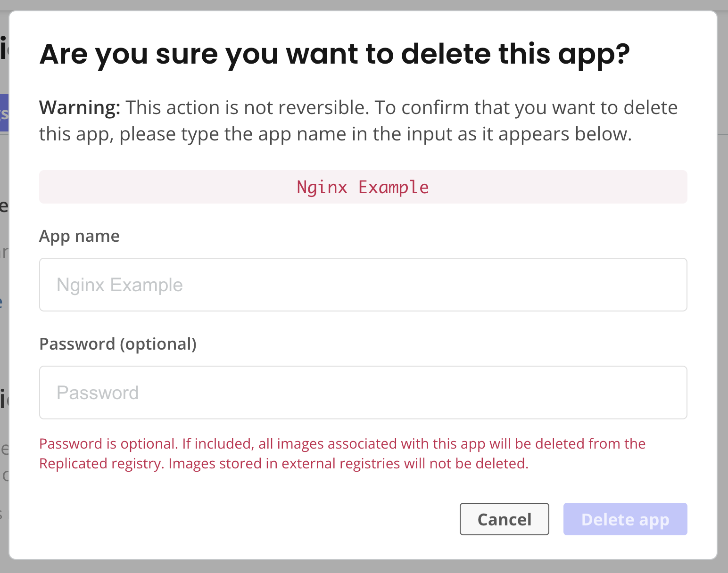Click the Delete app button
Image resolution: width=728 pixels, height=573 pixels.
(625, 519)
